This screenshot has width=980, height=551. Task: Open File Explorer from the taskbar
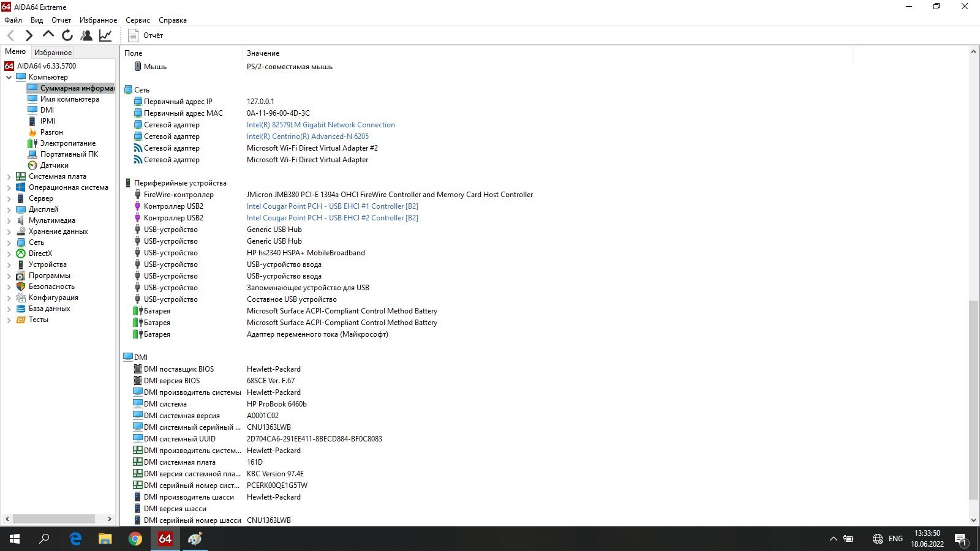click(x=105, y=539)
